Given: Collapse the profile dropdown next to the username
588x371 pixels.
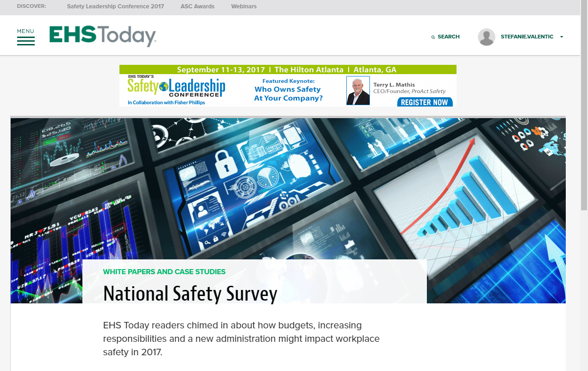Looking at the screenshot, I should (561, 37).
